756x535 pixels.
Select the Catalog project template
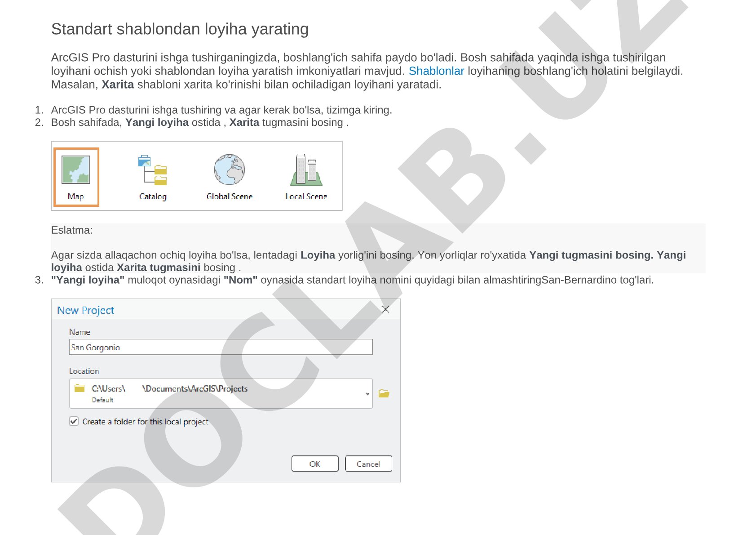[153, 177]
